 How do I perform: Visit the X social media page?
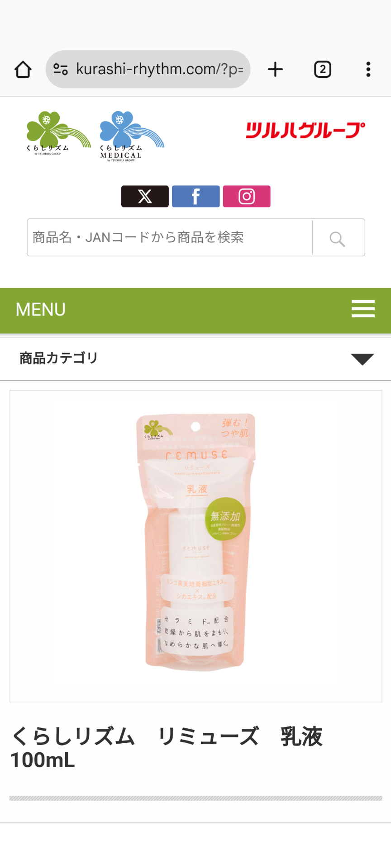point(145,196)
